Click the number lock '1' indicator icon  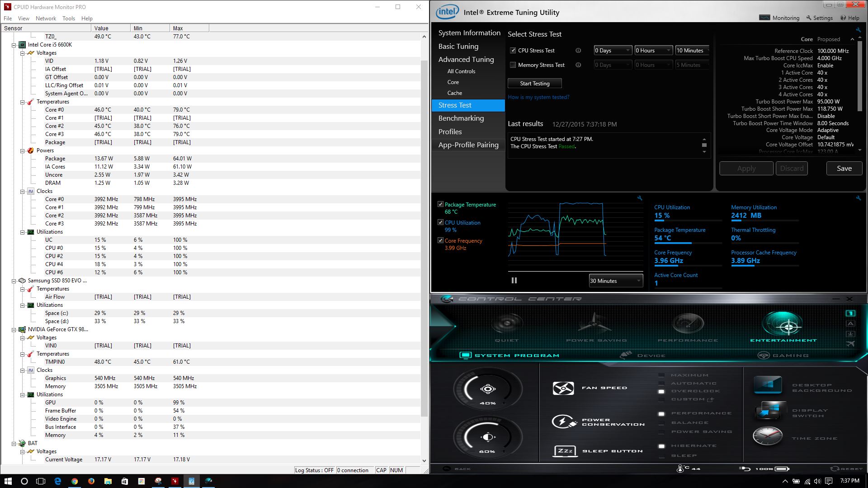pyautogui.click(x=850, y=313)
